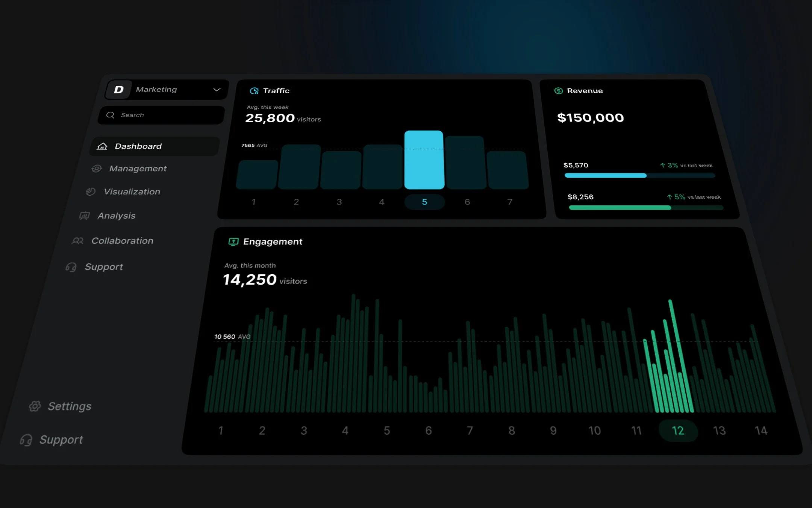This screenshot has width=812, height=508.
Task: Open Support below Collaboration
Action: coord(104,267)
